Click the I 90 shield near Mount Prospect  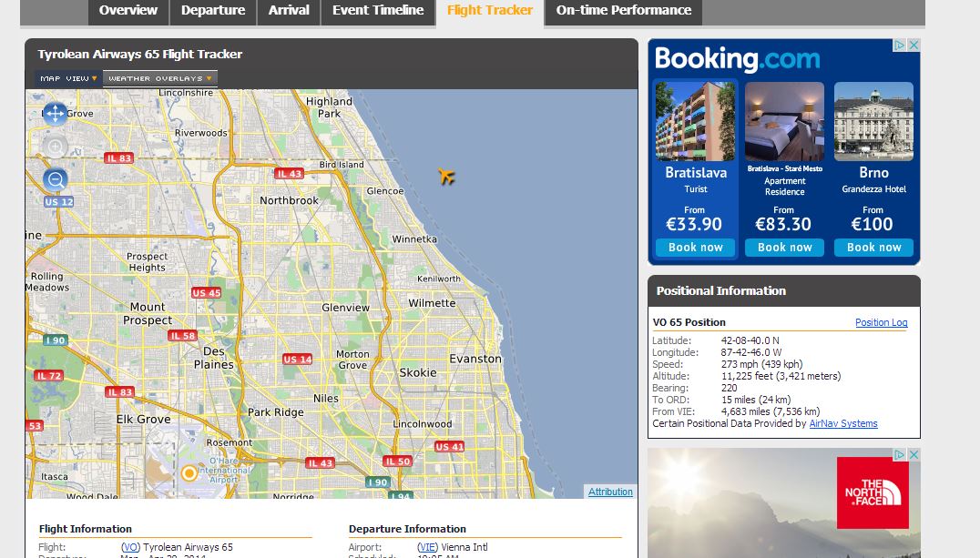(55, 340)
